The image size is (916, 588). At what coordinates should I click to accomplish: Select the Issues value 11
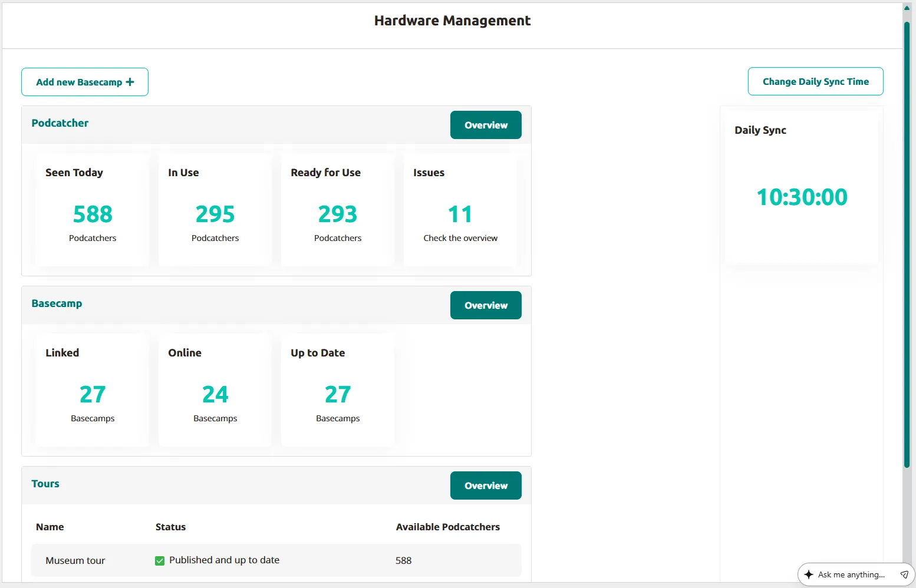460,214
